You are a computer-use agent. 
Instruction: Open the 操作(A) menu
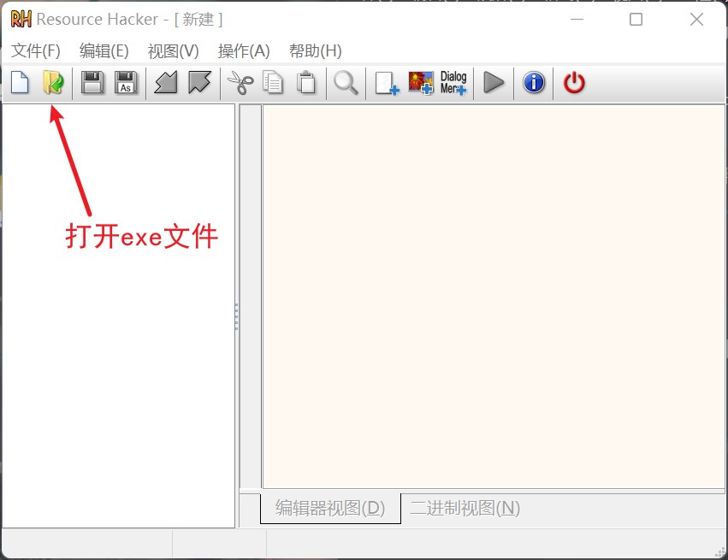tap(244, 50)
